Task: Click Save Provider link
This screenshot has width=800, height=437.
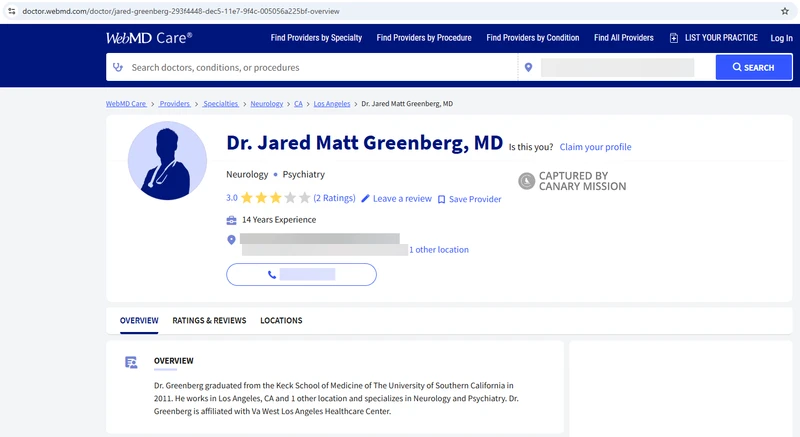Action: click(475, 199)
